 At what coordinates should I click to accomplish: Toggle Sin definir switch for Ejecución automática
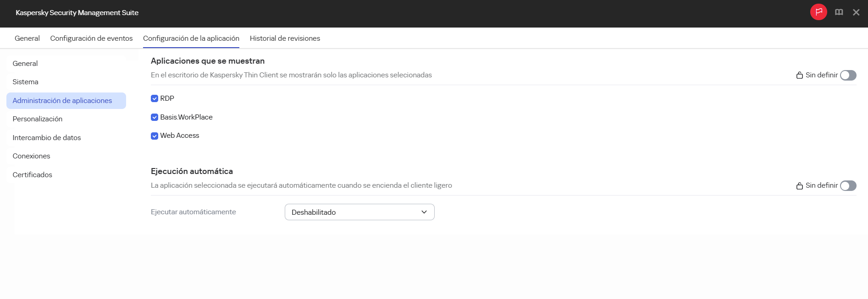[x=848, y=185]
